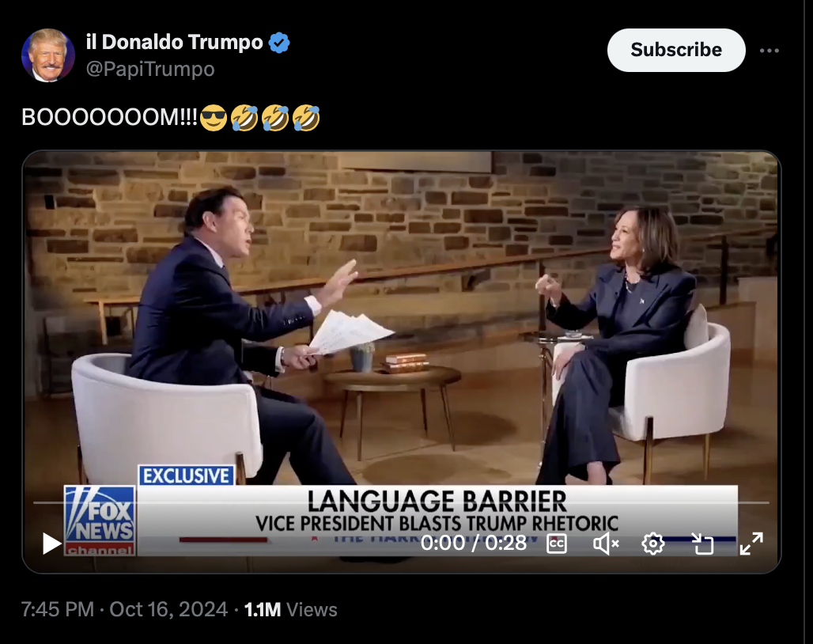Play the embedded Fox News video
Viewport: 813px width, 644px height.
pos(51,543)
